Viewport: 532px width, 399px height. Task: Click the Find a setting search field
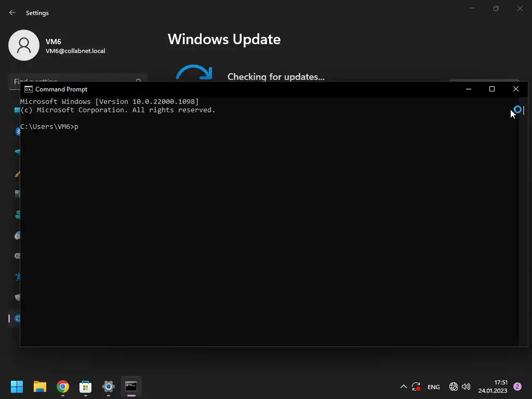coord(78,78)
